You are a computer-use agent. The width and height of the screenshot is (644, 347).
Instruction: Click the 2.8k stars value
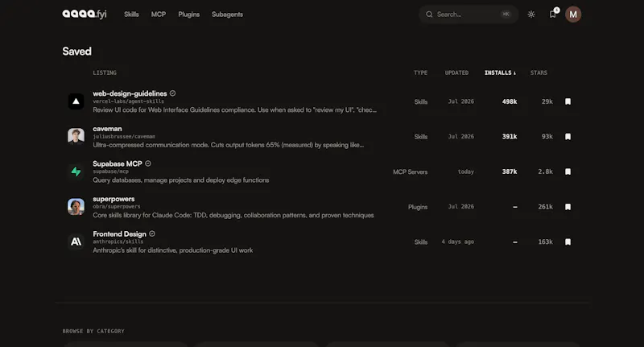point(546,171)
